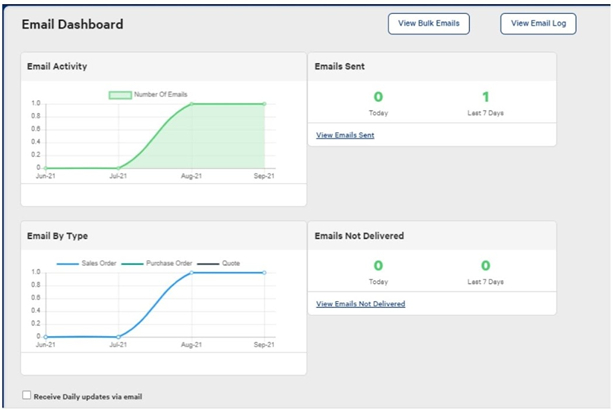Click the Aug-21 point in Email By Type chart

click(191, 272)
